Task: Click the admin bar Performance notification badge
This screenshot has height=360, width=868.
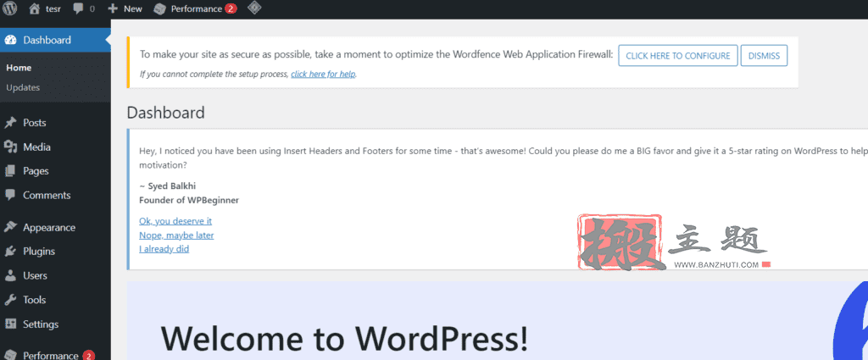Action: point(231,8)
